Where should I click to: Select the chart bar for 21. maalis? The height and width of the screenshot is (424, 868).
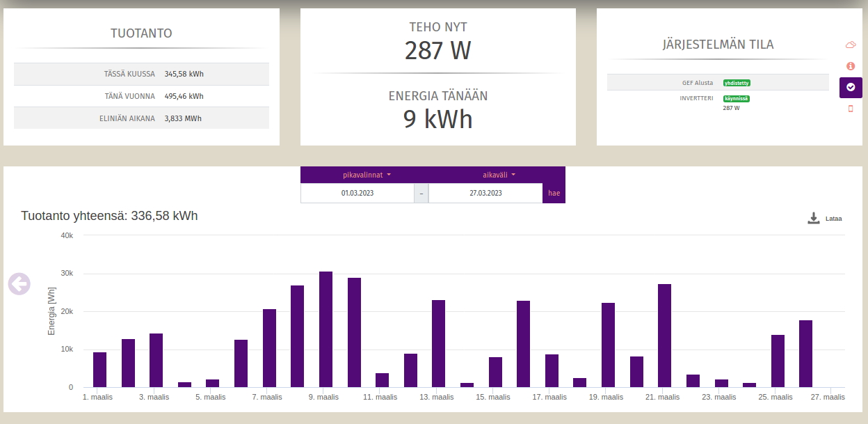pos(664,336)
